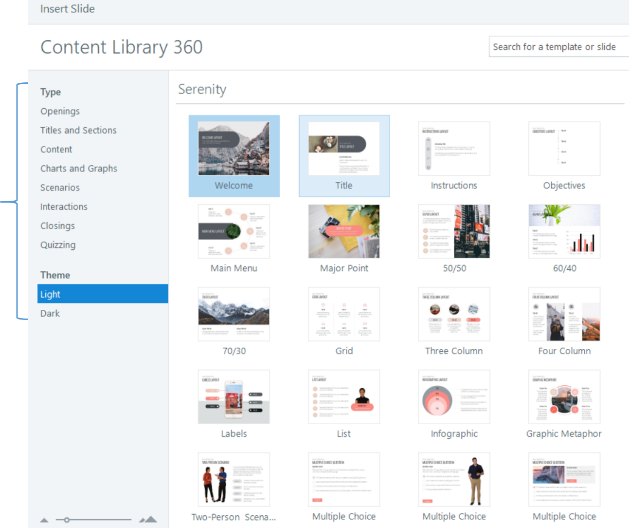Select the Light theme
Screen dimensions: 629x528
pos(50,294)
